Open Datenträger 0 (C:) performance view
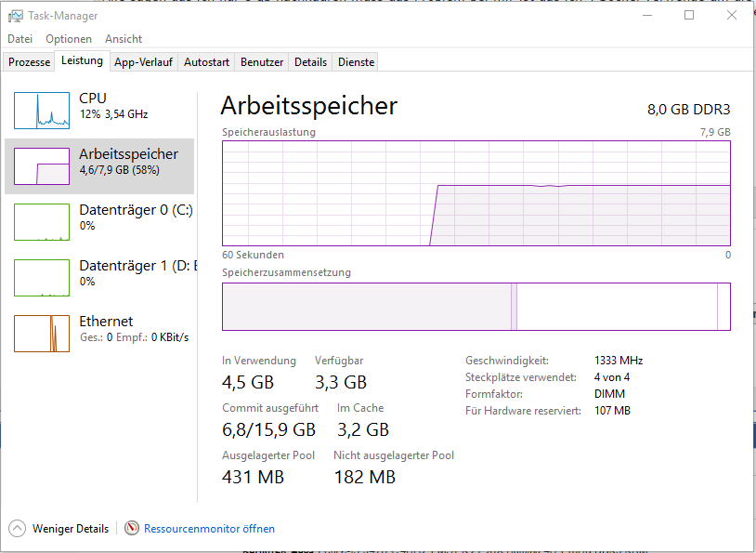The image size is (756, 553). click(x=99, y=222)
